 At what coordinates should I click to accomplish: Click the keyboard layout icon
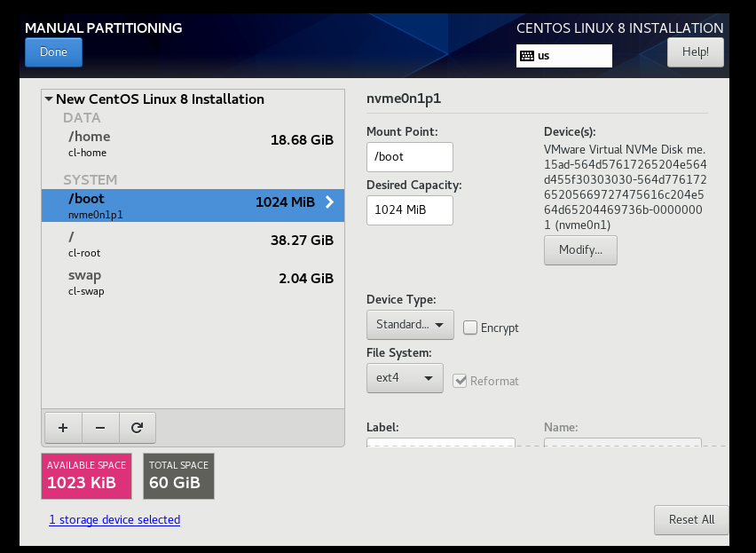pos(527,56)
